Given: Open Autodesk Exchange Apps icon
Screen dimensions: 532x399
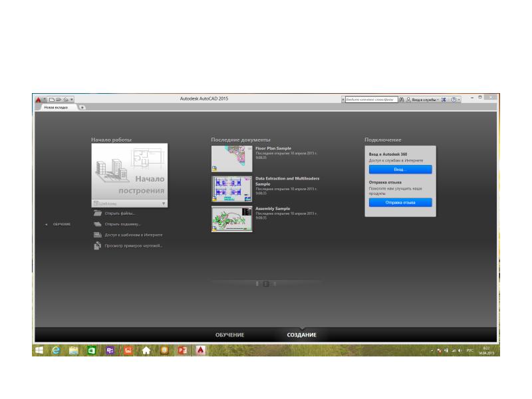Looking at the screenshot, I should 444,99.
